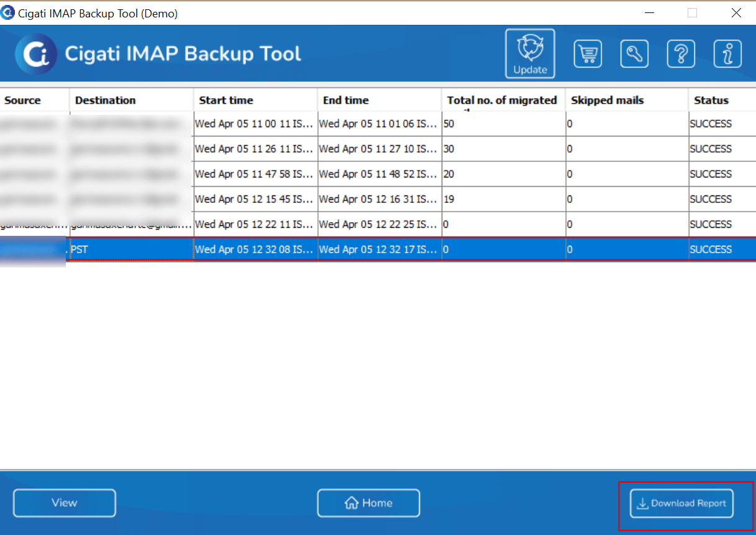Select end time Wed Apr 05 11 48 52

point(380,174)
